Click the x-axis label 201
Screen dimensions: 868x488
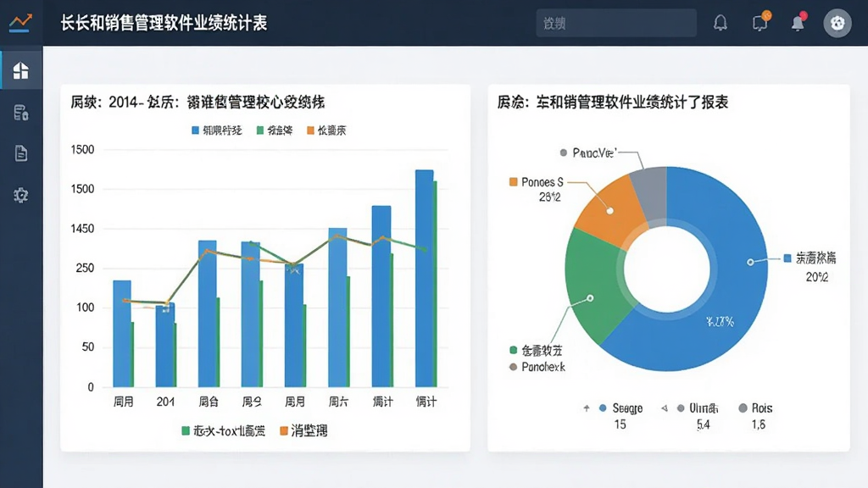tap(165, 402)
